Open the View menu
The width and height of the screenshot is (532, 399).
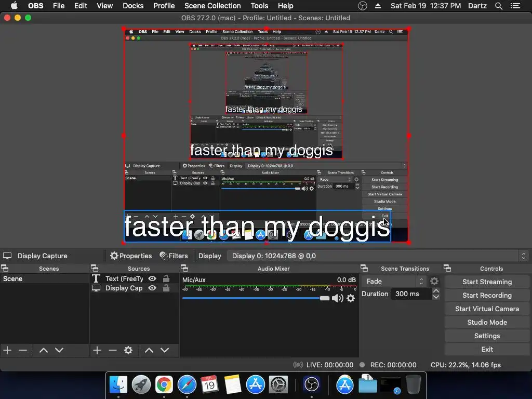(x=104, y=6)
